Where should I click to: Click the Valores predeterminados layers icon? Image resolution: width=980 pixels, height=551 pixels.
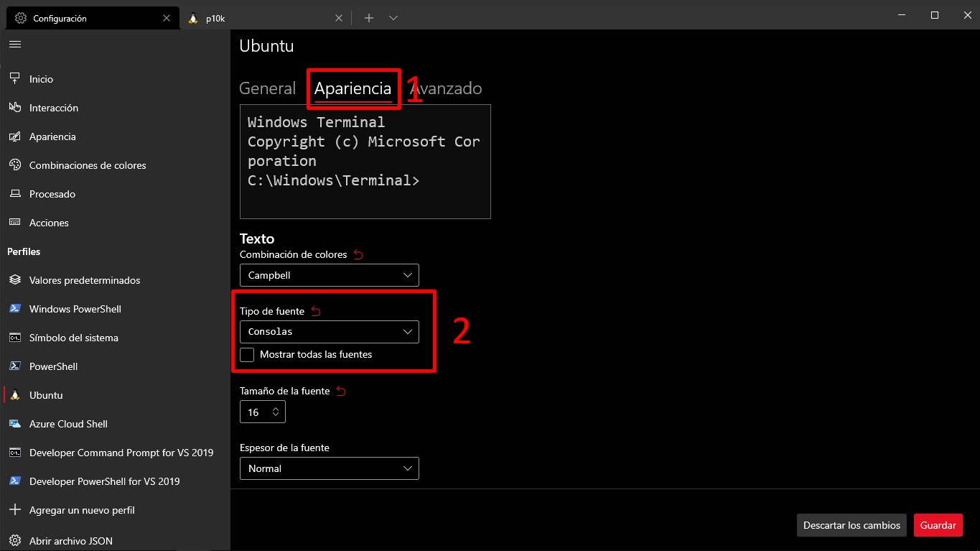[15, 280]
